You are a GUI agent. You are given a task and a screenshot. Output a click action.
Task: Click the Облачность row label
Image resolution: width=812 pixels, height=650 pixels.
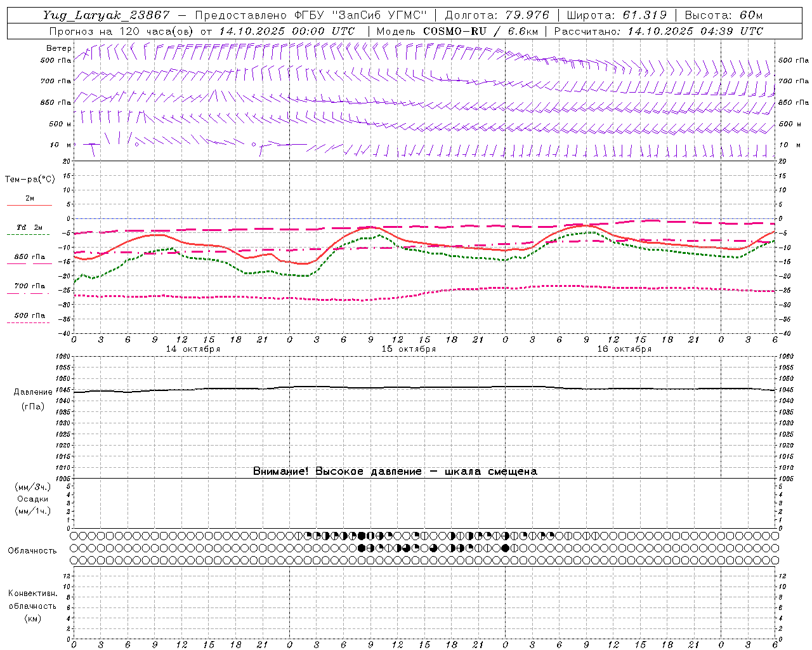32,550
